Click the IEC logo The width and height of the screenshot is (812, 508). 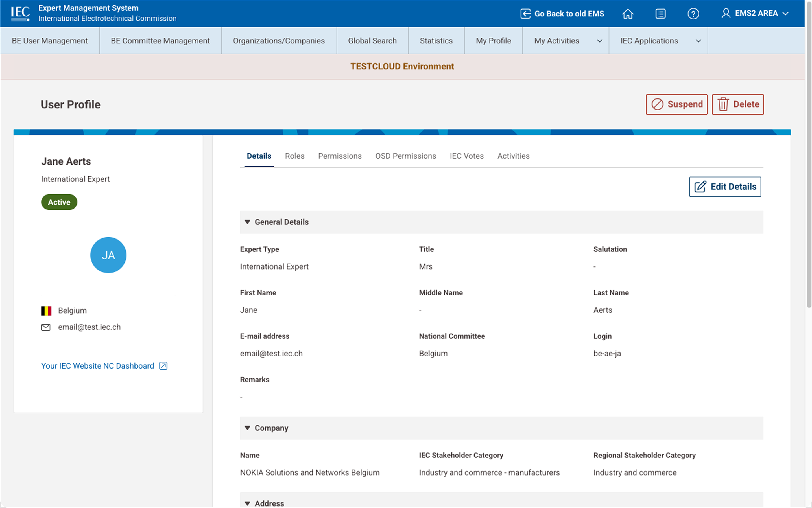20,14
